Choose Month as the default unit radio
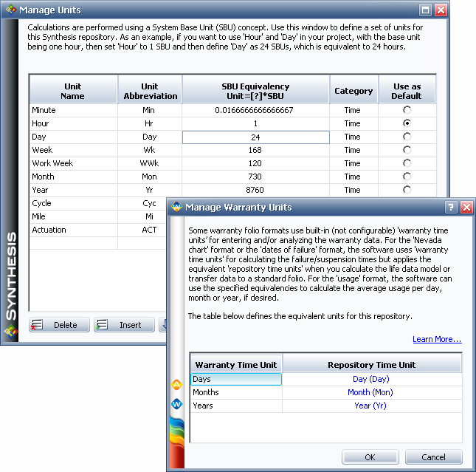476x472 pixels. point(407,177)
